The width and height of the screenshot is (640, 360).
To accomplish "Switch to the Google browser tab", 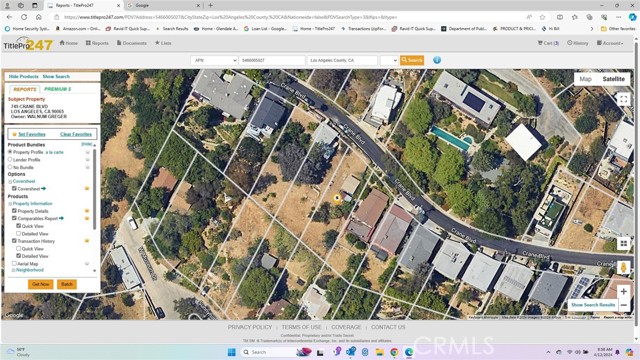I will [x=163, y=5].
